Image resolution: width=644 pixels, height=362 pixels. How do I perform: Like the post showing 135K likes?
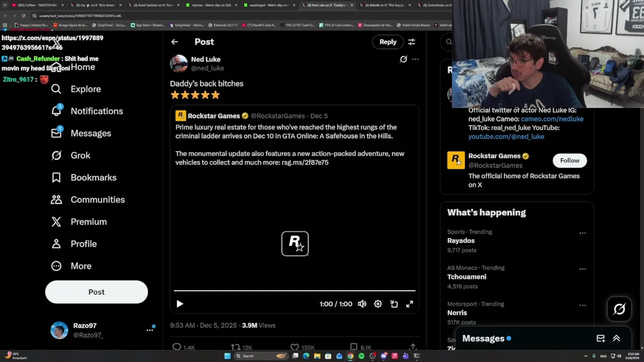pyautogui.click(x=295, y=347)
